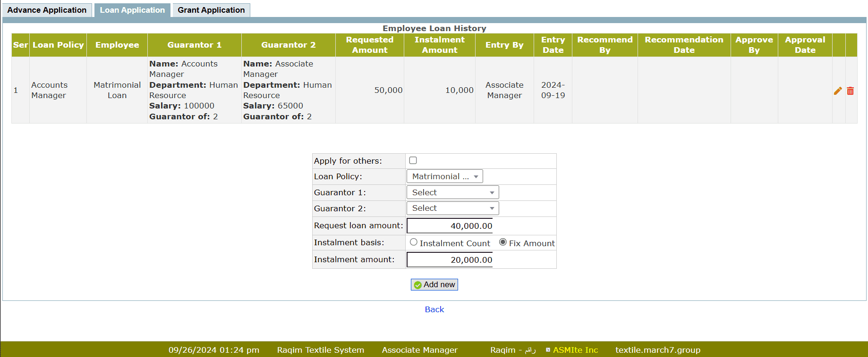Open the Grant Application tab
868x357 pixels.
[211, 10]
